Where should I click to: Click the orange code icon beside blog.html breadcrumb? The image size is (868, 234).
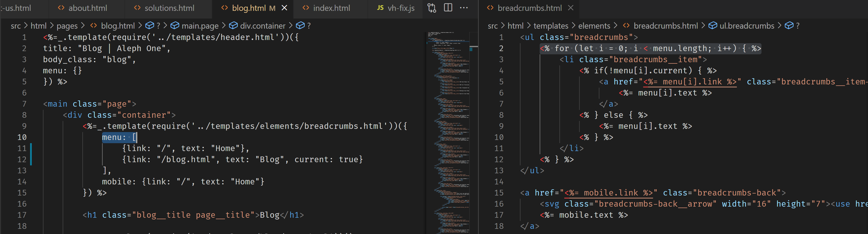pos(93,25)
